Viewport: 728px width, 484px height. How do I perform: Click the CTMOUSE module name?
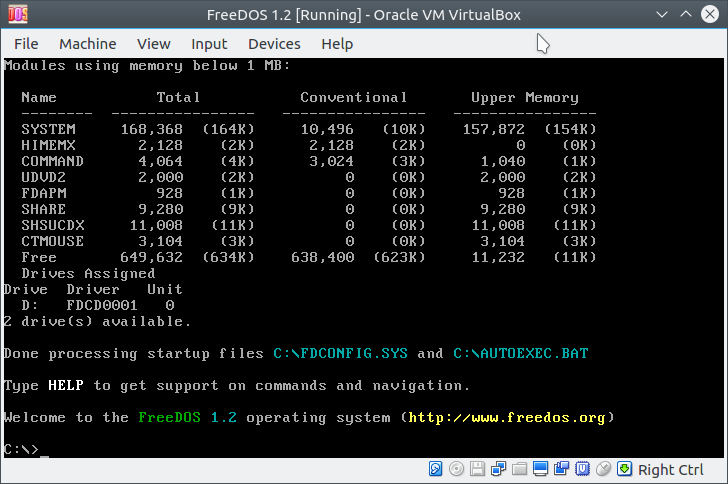52,242
